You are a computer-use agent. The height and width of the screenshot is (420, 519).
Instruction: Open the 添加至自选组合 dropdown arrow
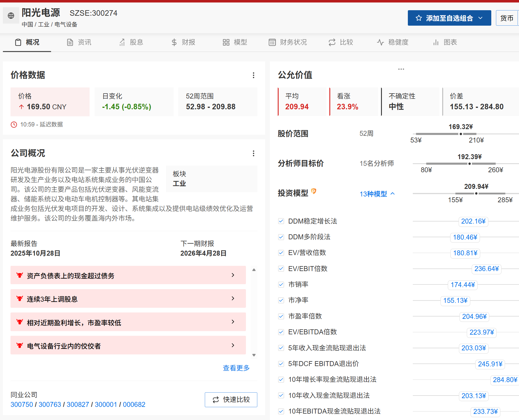[480, 18]
